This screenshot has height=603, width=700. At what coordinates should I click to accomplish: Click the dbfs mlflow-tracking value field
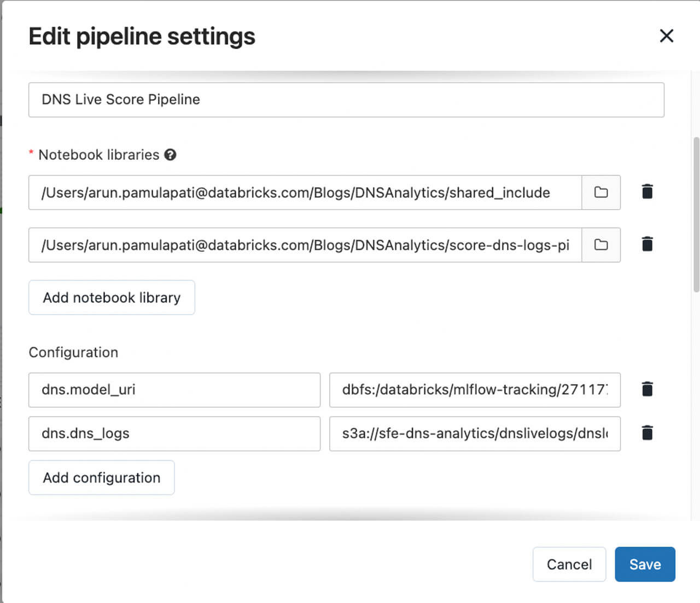pyautogui.click(x=474, y=390)
